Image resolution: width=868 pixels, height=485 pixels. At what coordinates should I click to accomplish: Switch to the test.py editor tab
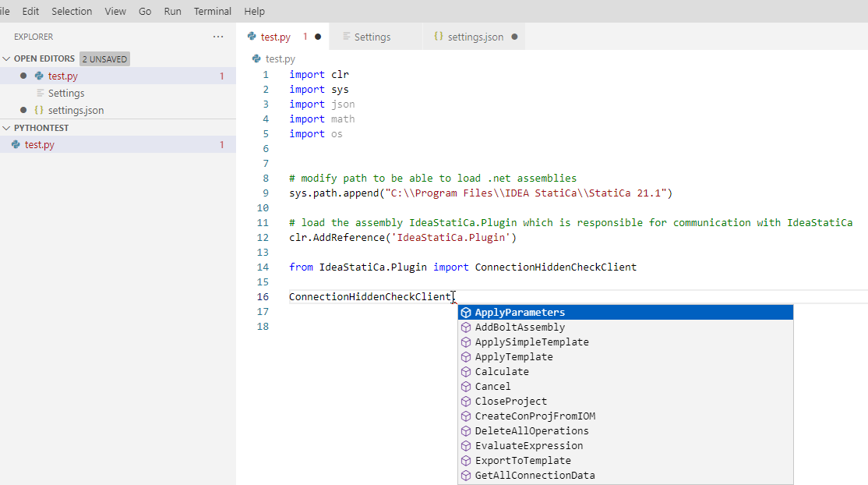(x=283, y=37)
